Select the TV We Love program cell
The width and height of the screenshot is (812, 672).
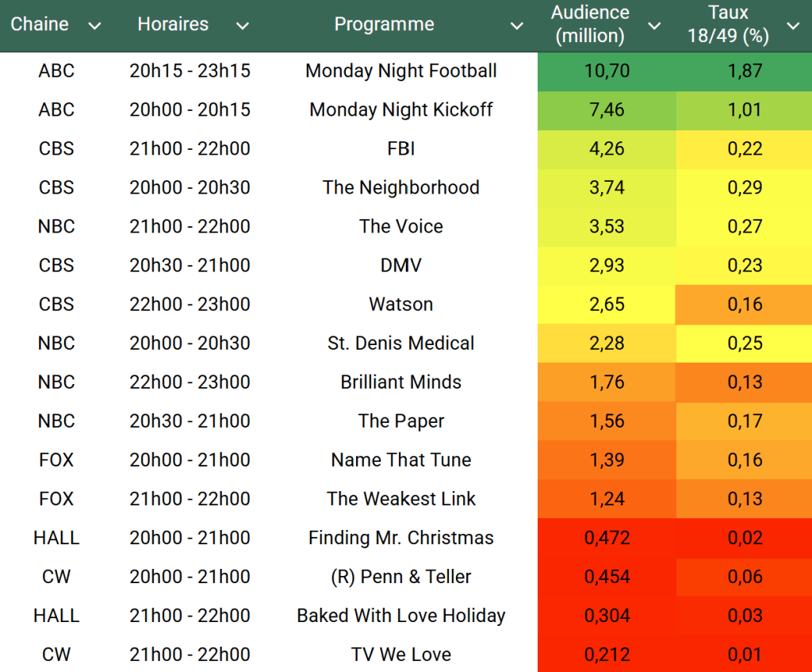[x=400, y=655]
